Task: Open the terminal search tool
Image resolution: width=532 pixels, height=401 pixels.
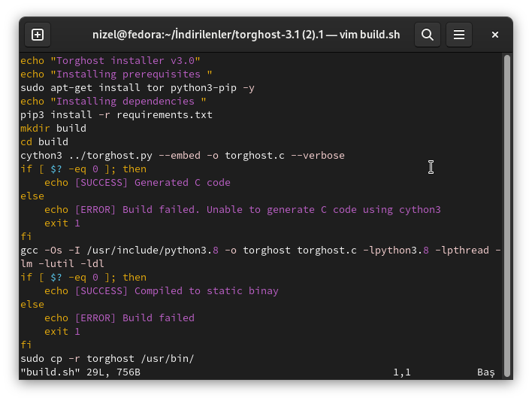Action: 427,35
